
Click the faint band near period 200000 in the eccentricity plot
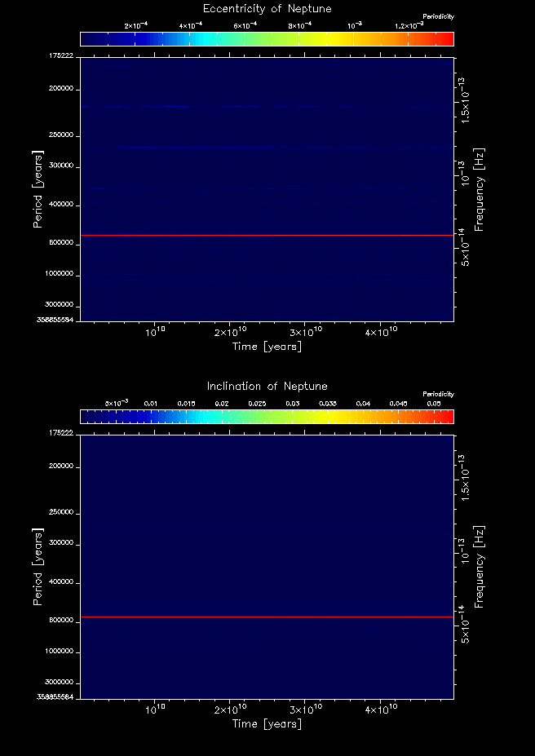pyautogui.click(x=245, y=107)
